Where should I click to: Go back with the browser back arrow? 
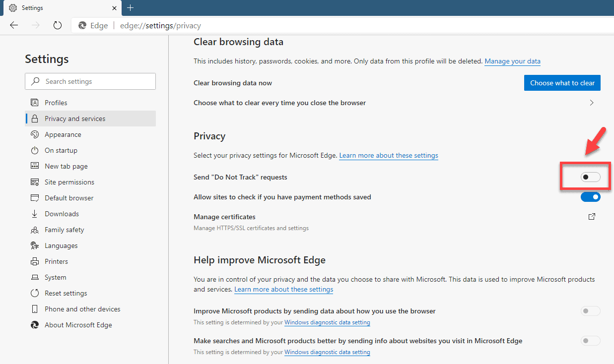pos(14,25)
